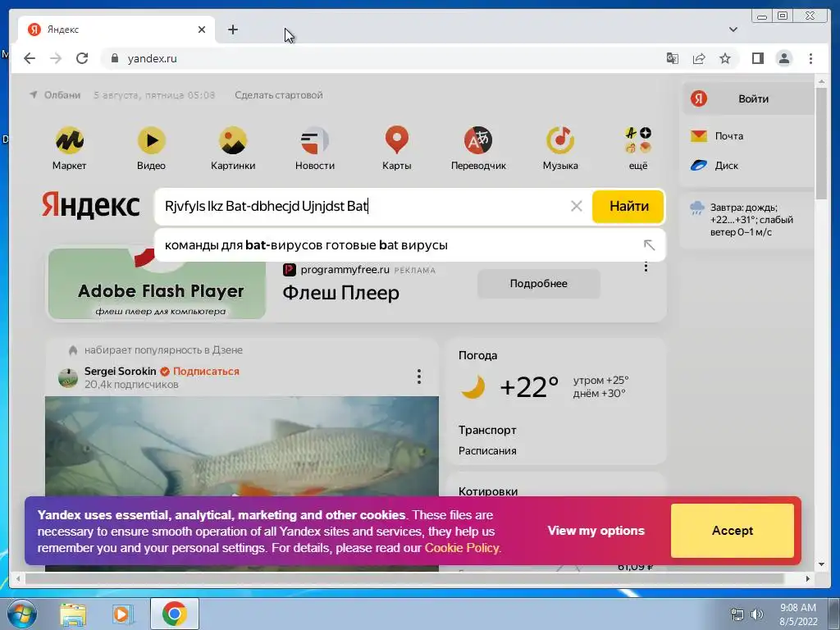Clear search text with X icon
Viewport: 840px width, 630px height.
[577, 206]
